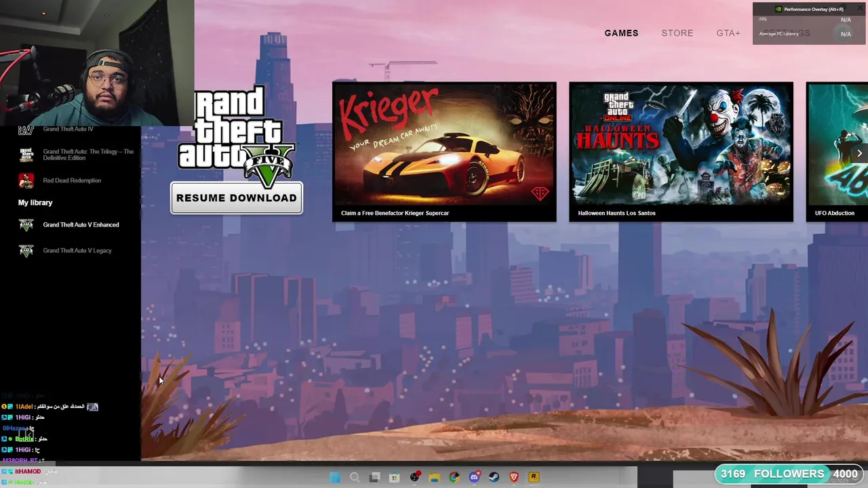Open the UFO Abduction news card
This screenshot has height=488, width=868.
(x=837, y=152)
